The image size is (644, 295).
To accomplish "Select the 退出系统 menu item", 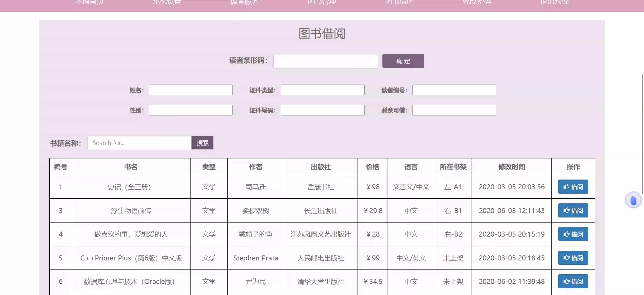I will click(x=554, y=3).
